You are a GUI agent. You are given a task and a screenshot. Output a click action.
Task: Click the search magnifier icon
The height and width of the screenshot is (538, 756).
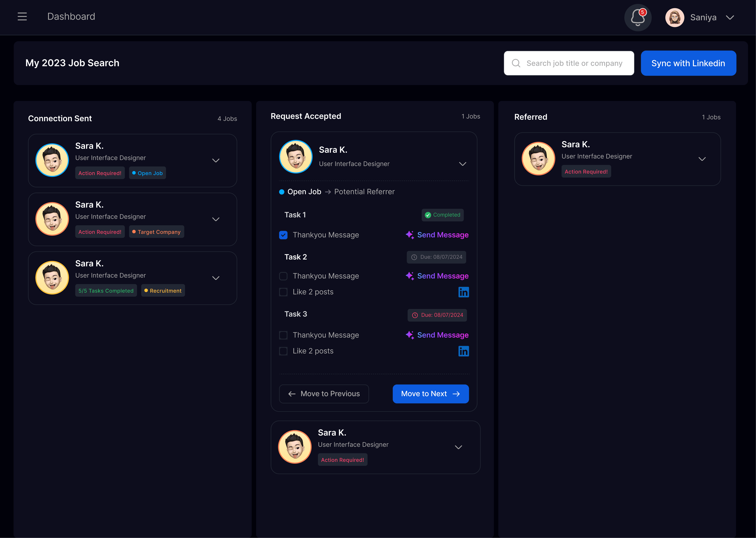pos(516,63)
